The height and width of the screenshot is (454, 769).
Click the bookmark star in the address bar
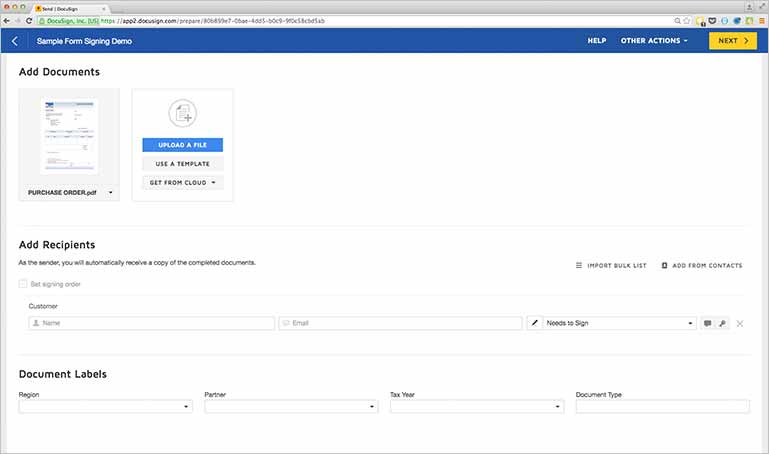pos(687,20)
